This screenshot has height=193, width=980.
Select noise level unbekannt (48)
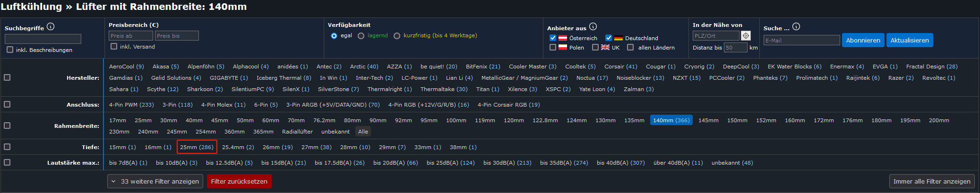732,163
